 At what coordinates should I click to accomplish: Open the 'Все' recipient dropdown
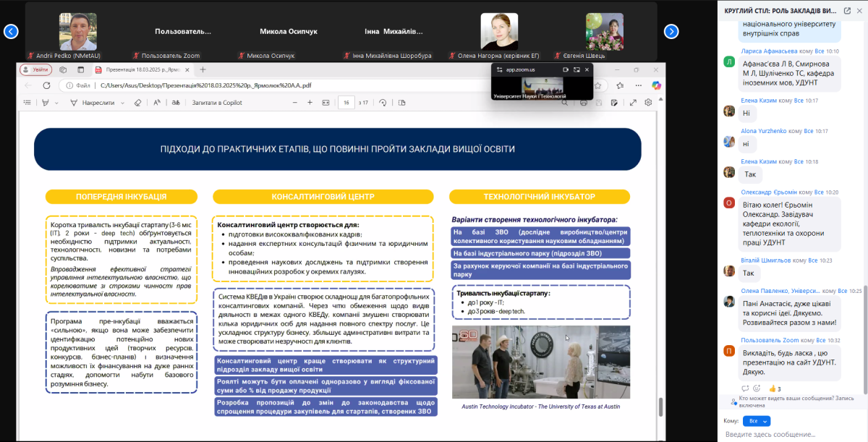pos(757,420)
